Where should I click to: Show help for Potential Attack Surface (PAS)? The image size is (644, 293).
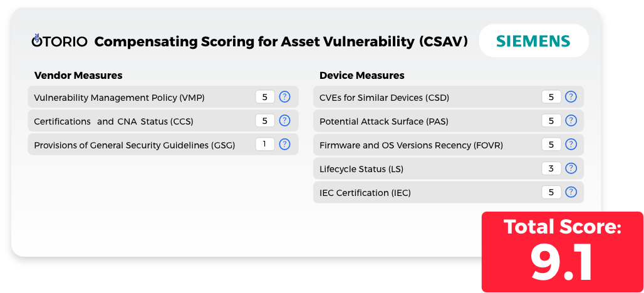point(571,121)
